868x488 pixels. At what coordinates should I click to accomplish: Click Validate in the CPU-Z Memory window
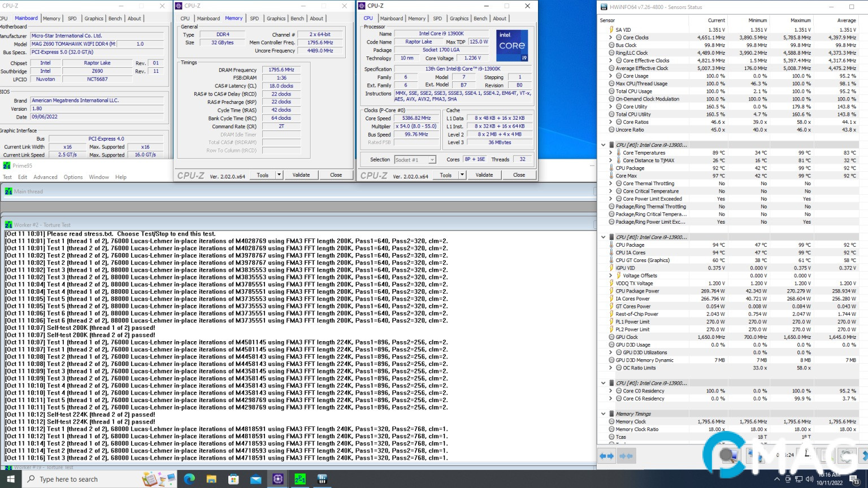(301, 175)
